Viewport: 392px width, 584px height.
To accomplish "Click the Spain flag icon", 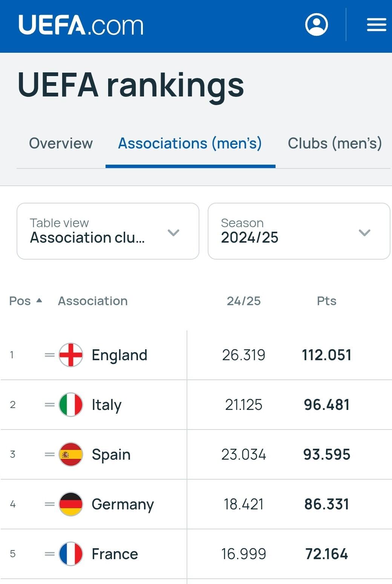I will coord(71,454).
